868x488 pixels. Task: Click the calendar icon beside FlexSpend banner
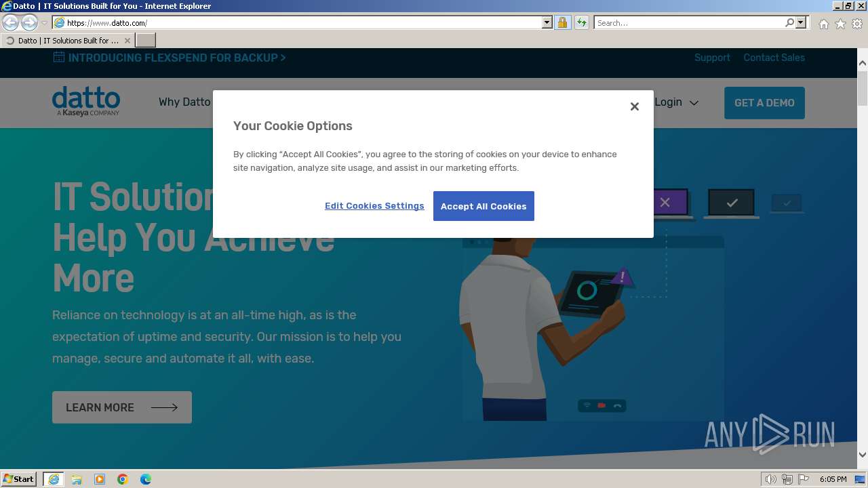pyautogui.click(x=59, y=57)
